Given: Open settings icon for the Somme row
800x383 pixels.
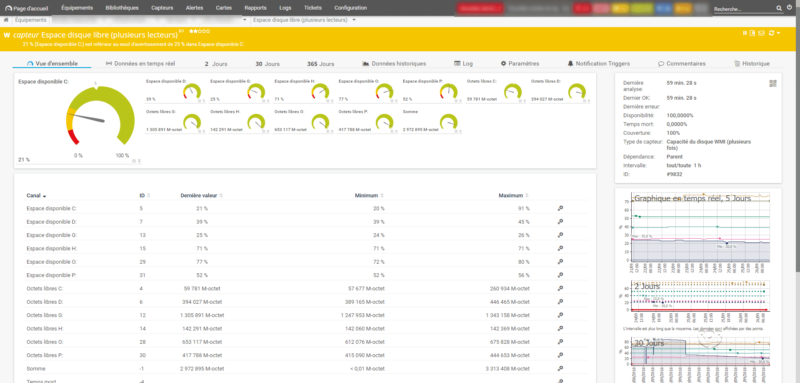Looking at the screenshot, I should [x=560, y=368].
